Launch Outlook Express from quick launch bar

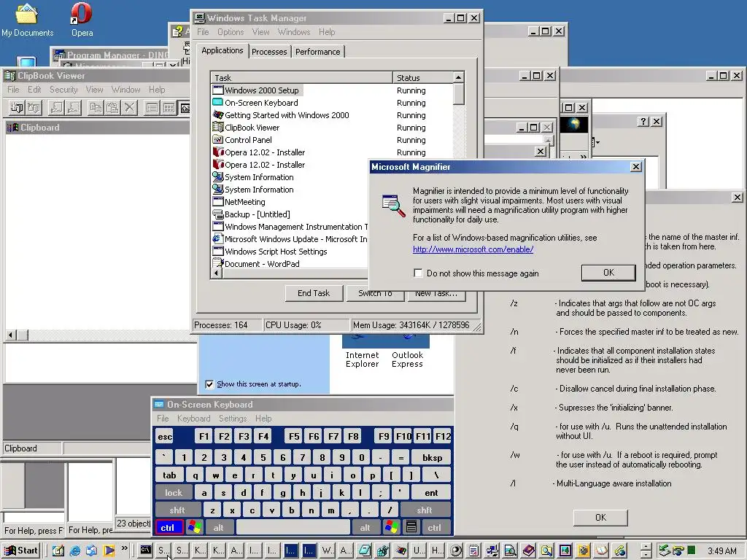[x=91, y=551]
